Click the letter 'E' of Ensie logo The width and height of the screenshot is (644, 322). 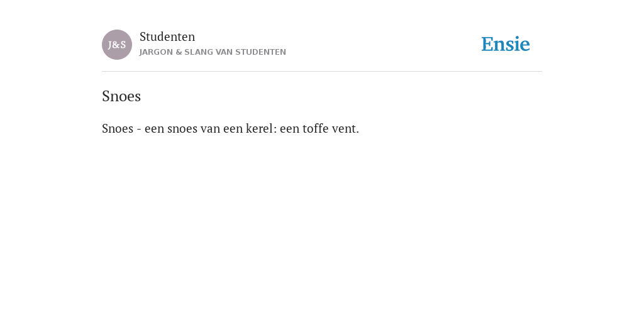[487, 45]
